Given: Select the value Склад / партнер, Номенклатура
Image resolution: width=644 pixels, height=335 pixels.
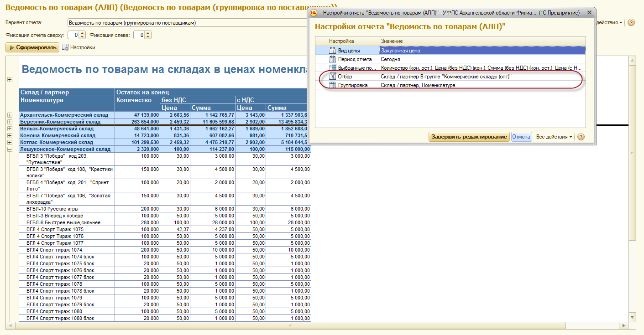Looking at the screenshot, I should tap(482, 85).
